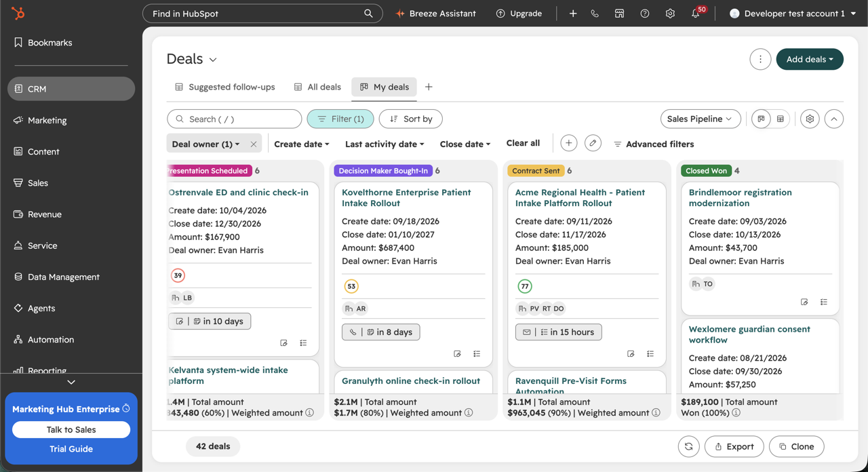Open Service in the sidebar
The width and height of the screenshot is (868, 472).
pyautogui.click(x=71, y=245)
